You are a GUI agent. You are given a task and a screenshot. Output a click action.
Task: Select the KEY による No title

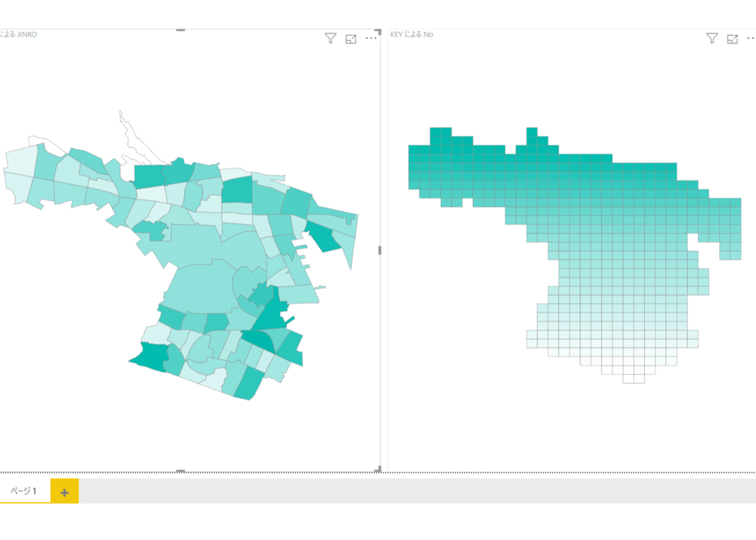pyautogui.click(x=412, y=34)
